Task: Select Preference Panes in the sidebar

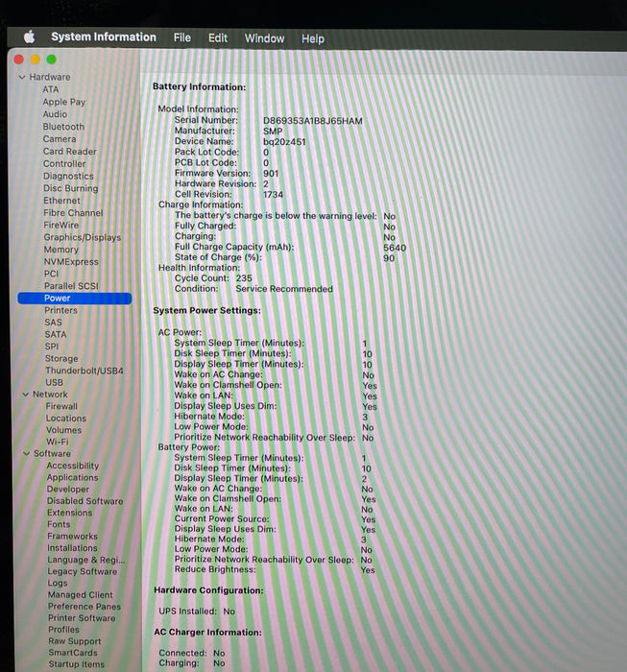Action: click(x=84, y=607)
